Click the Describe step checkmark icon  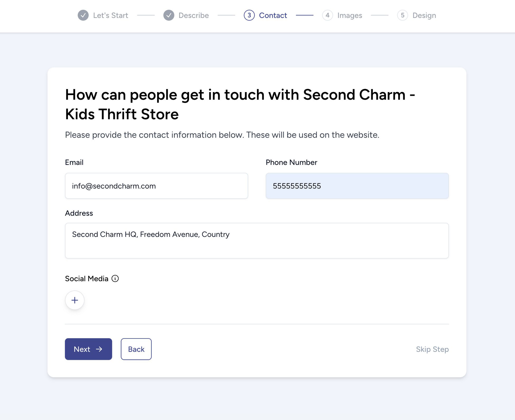tap(169, 15)
